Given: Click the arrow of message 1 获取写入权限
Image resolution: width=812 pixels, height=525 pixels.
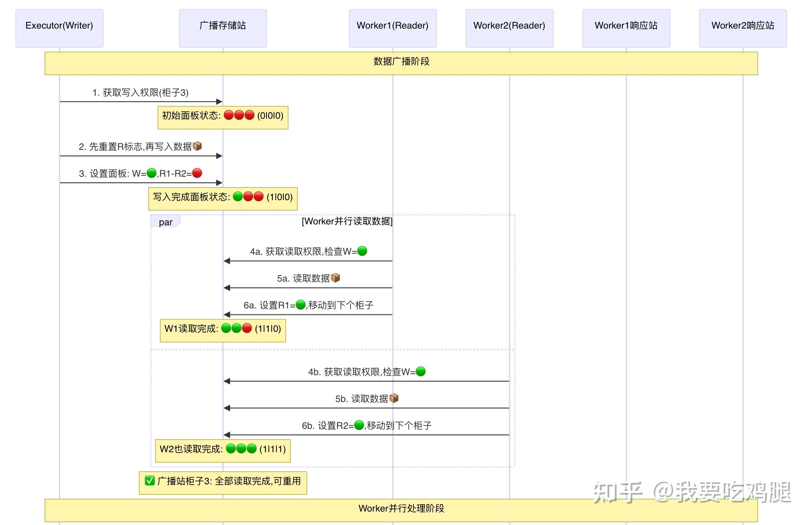Looking at the screenshot, I should (x=141, y=101).
